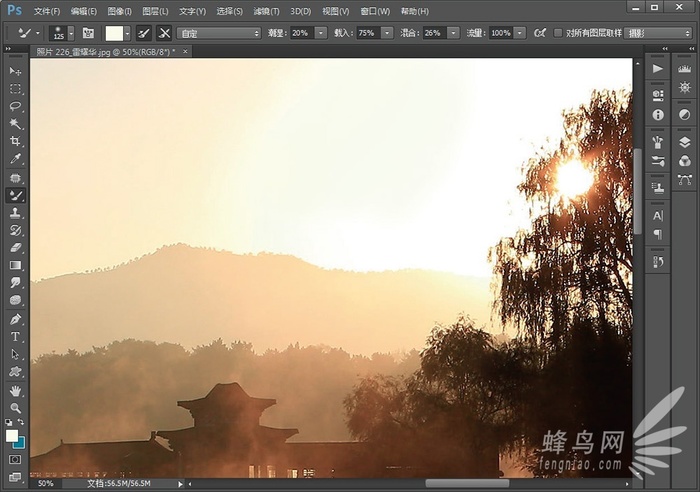Select the Zoom magnifier tool
Image resolution: width=700 pixels, height=492 pixels.
pos(15,408)
